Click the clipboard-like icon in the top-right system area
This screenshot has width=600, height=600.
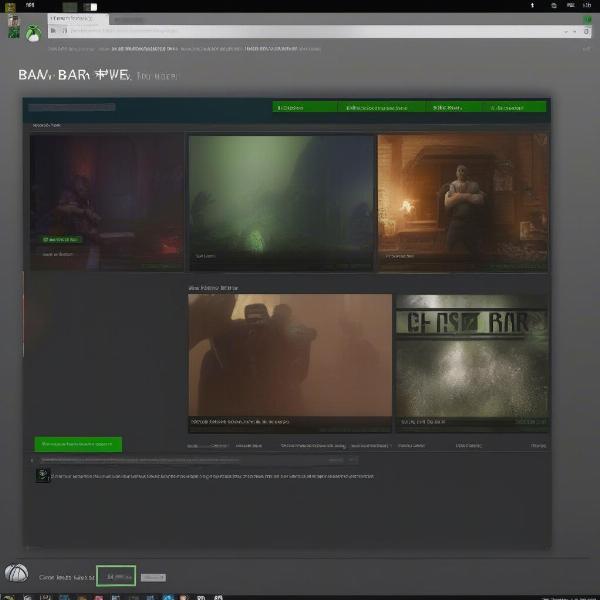pyautogui.click(x=554, y=5)
